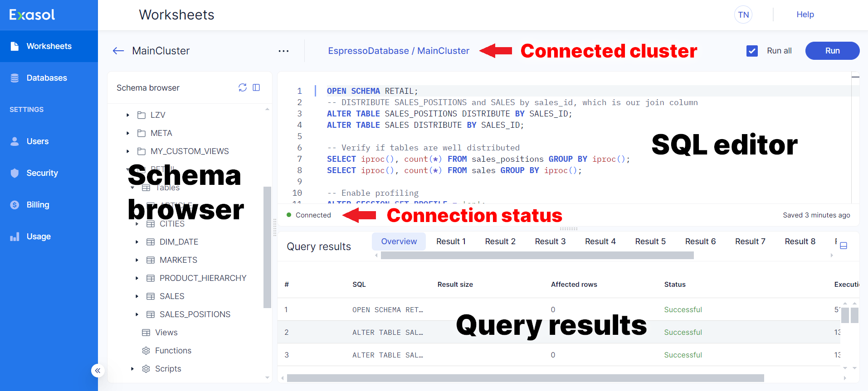
Task: Click the back arrow next to MainCluster
Action: [x=118, y=51]
